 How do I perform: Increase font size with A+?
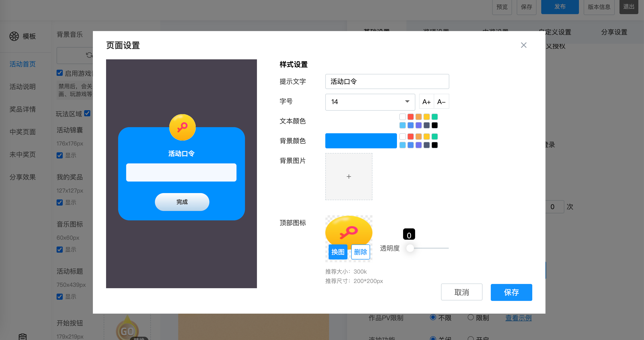pyautogui.click(x=426, y=102)
